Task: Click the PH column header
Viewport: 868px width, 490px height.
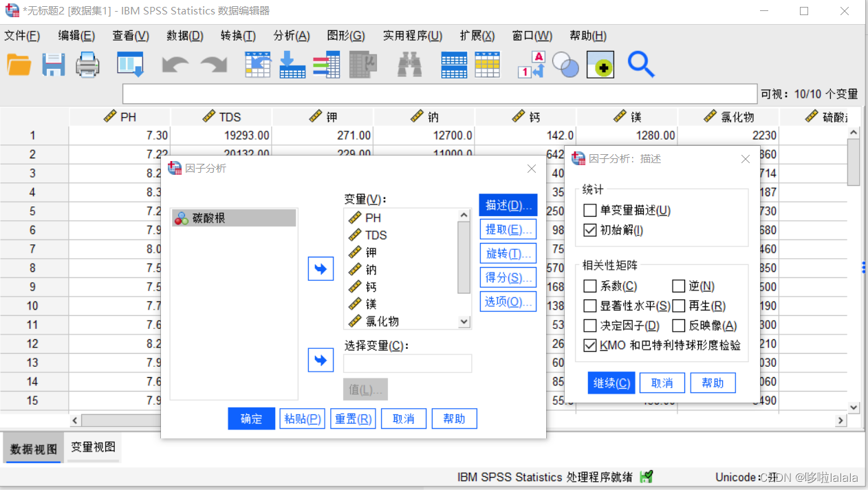Action: tap(120, 117)
